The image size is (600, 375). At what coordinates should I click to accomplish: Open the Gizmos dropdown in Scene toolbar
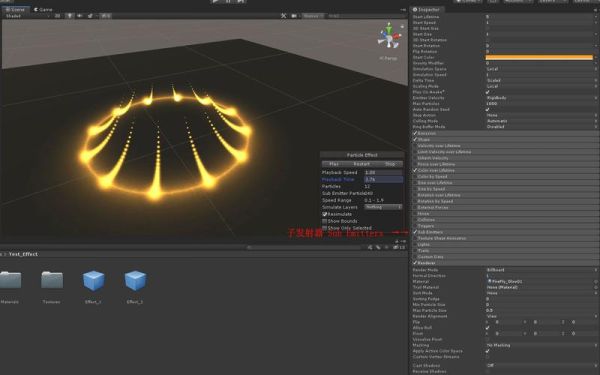(x=312, y=16)
